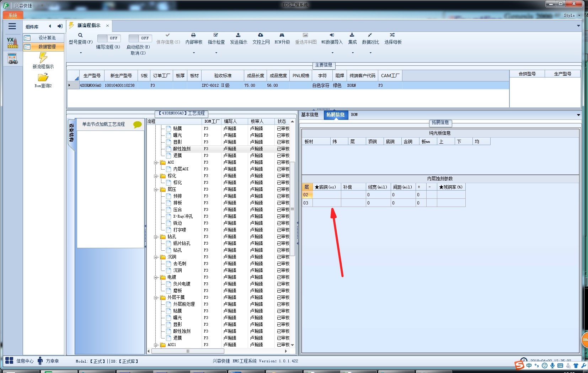Click the YX factory sidebar icon

[x=12, y=43]
